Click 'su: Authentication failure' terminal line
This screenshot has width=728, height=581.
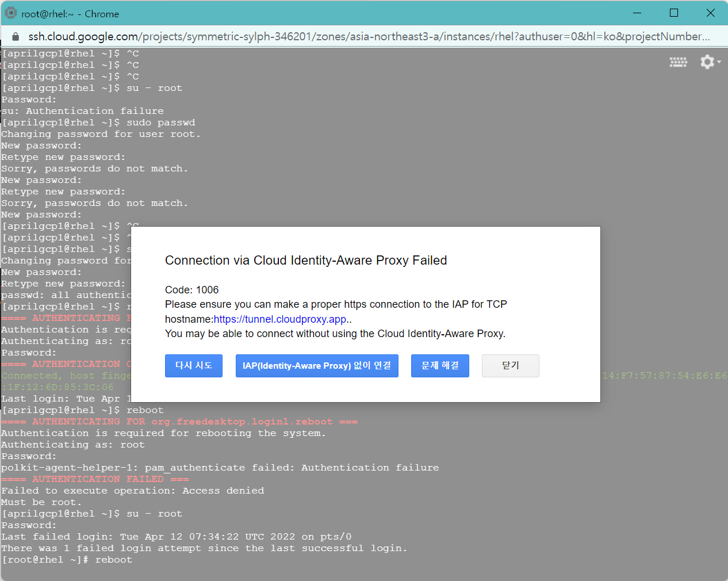83,111
